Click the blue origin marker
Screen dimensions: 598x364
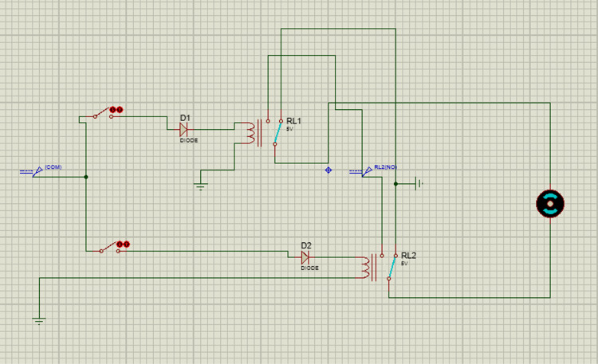(x=329, y=170)
